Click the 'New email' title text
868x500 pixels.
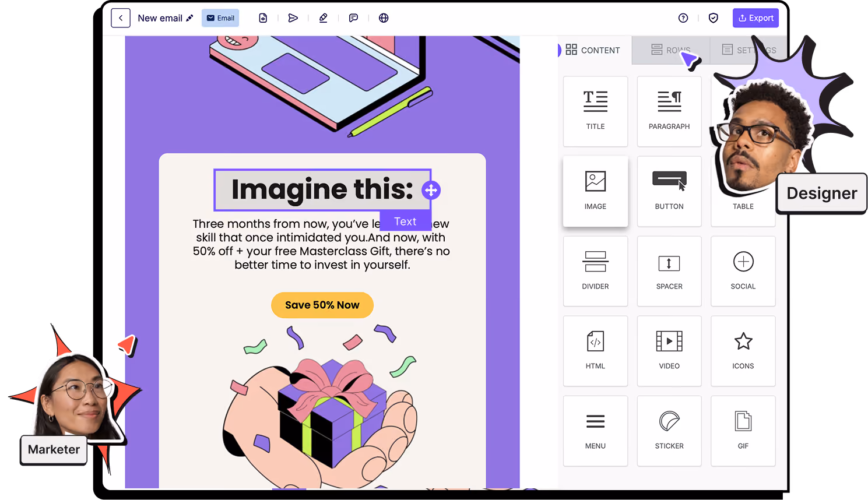(160, 18)
